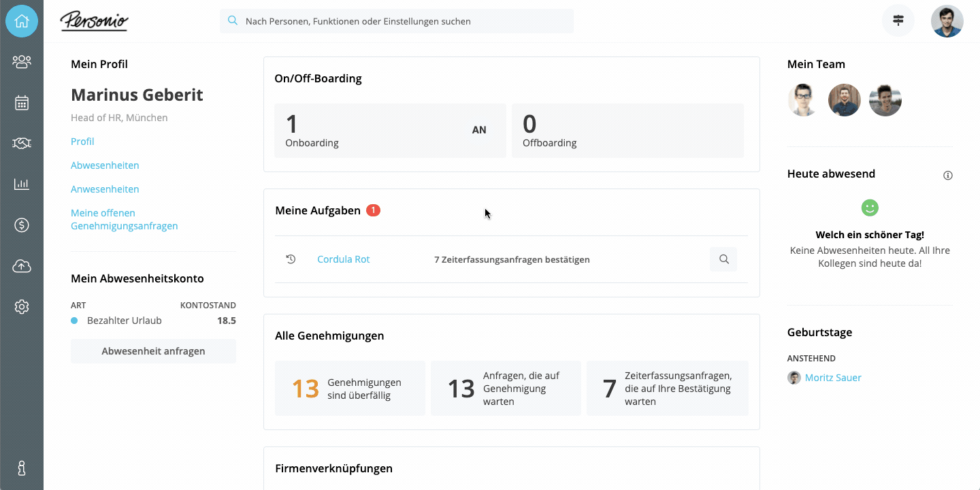Click the red Meine Aufgaben badge
This screenshot has width=980, height=490.
click(x=373, y=210)
